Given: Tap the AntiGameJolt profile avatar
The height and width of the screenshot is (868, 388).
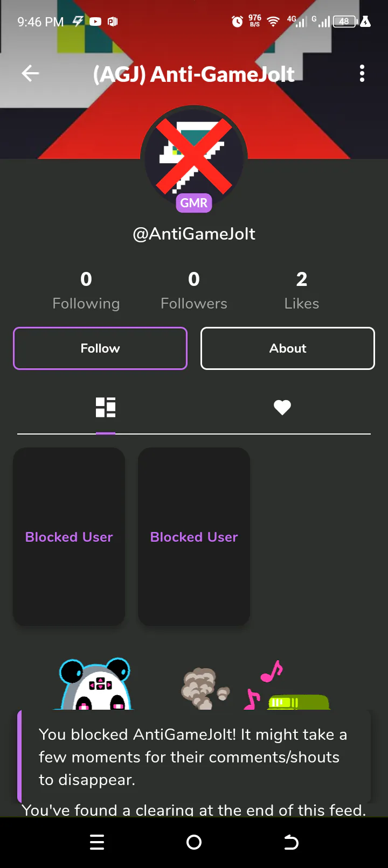Looking at the screenshot, I should pos(194,156).
